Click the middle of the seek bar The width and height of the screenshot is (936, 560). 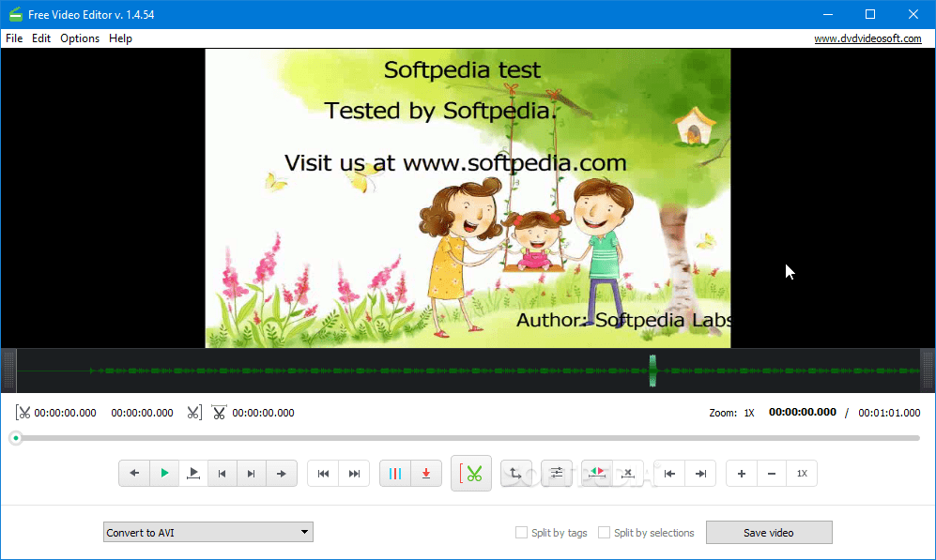(x=468, y=438)
